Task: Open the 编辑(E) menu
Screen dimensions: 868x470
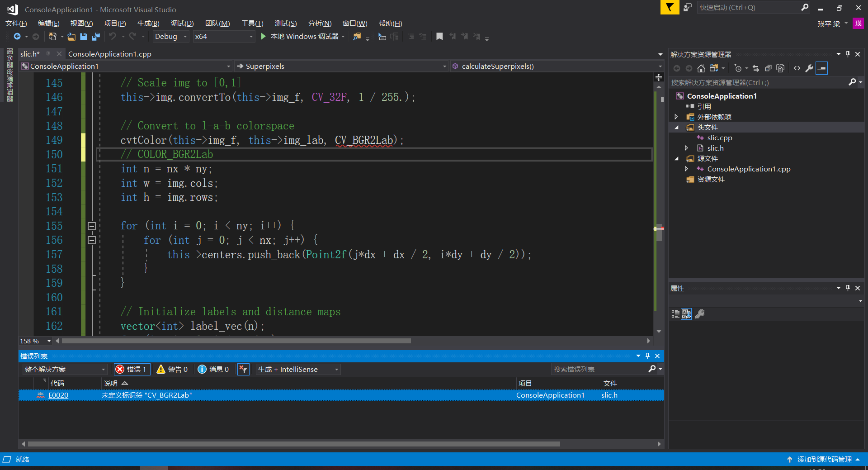Action: [x=48, y=24]
